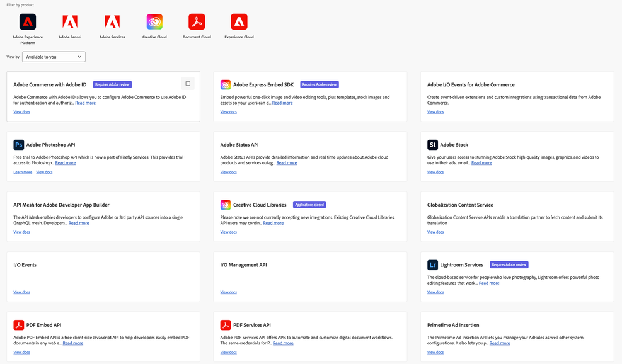Click the Lightroom Lr icon

coord(432,265)
